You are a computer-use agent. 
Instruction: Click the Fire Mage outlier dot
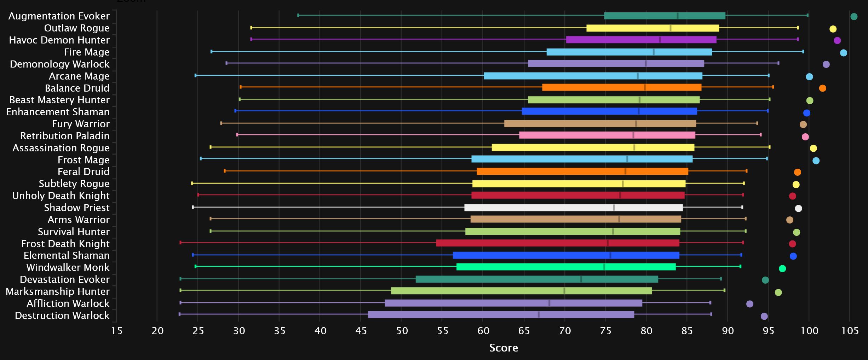click(844, 53)
